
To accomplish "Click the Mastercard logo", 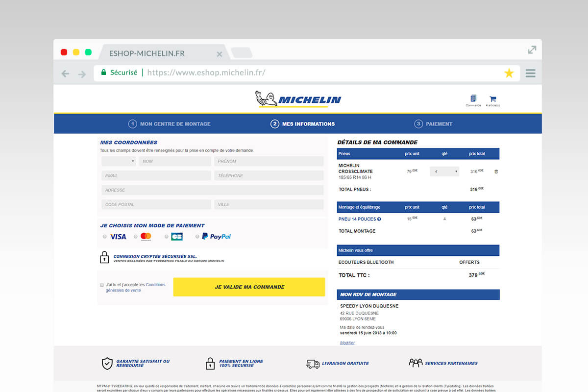I will (x=146, y=237).
